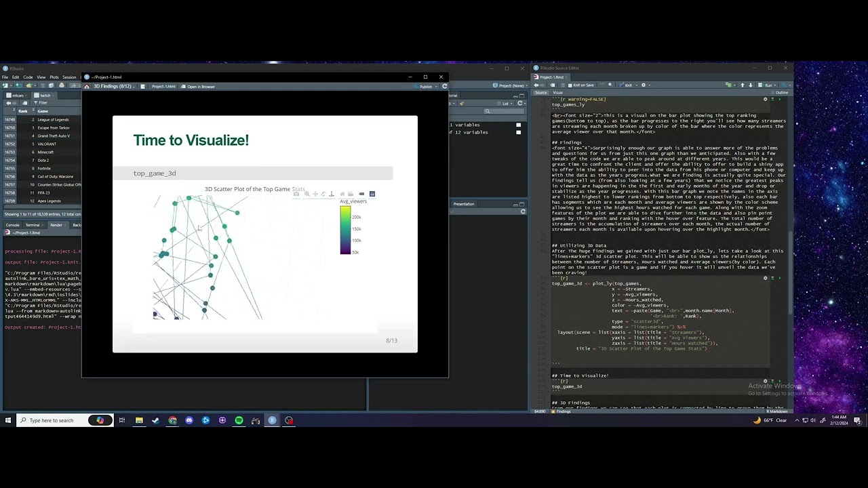Screen dimensions: 868x488
Task: Open the Plots menu in RStudio
Action: pyautogui.click(x=54, y=77)
